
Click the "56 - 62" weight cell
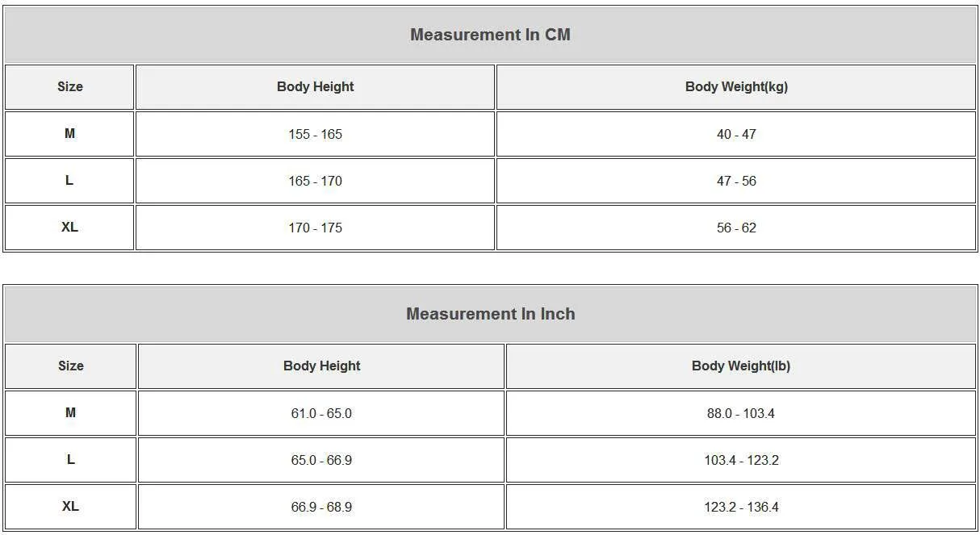[x=736, y=228]
